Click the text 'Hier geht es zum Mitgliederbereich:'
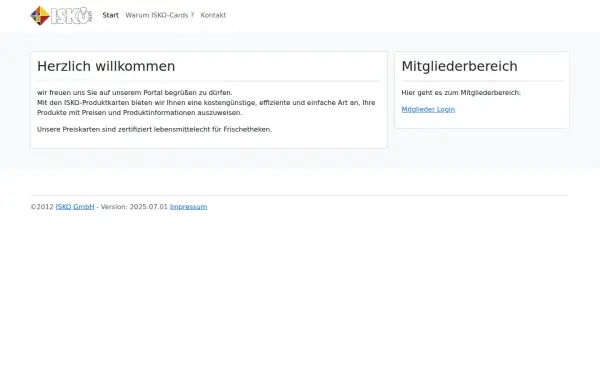This screenshot has height=375, width=600. click(x=461, y=93)
